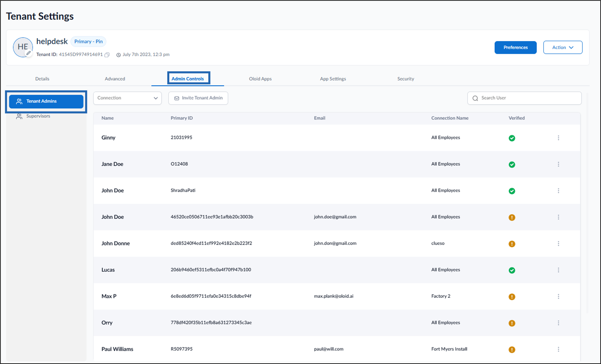Click the clock icon beside the creation date
Image resolution: width=601 pixels, height=364 pixels.
point(118,55)
